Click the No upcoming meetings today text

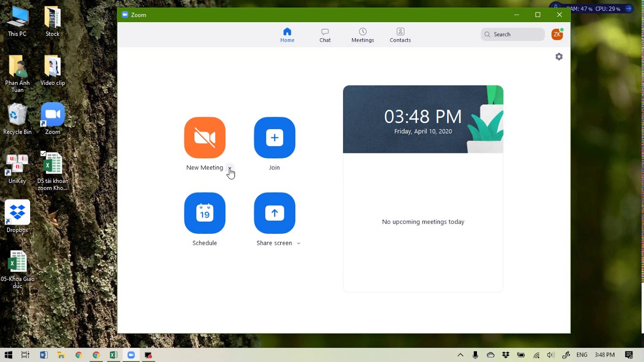(x=423, y=222)
